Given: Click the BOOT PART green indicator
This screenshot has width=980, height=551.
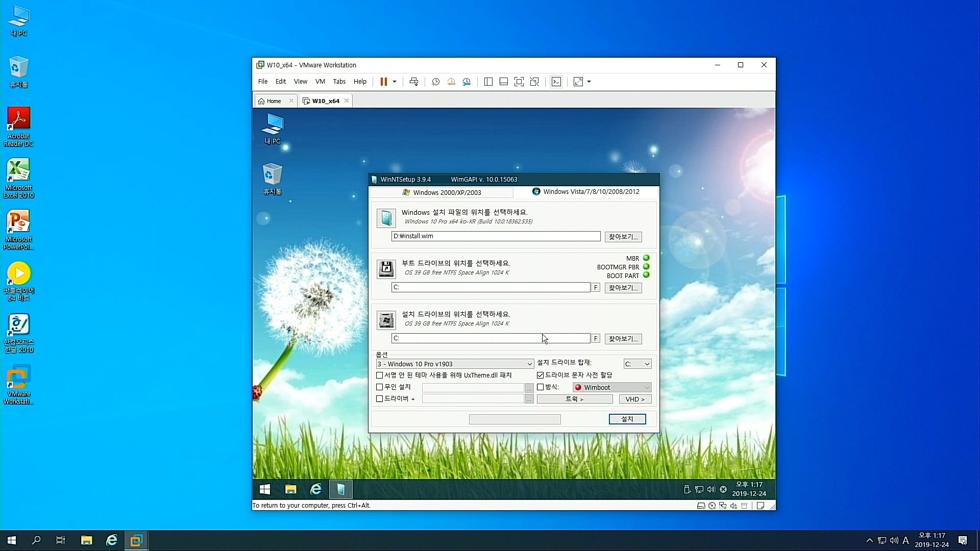Looking at the screenshot, I should [x=646, y=275].
